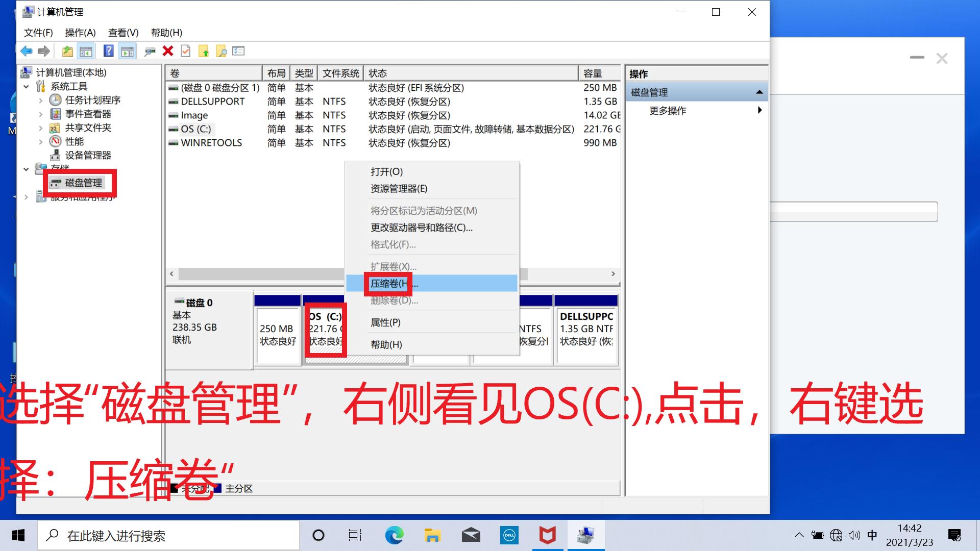Click the folder with green up-arrow toolbar icon
The width and height of the screenshot is (980, 551).
(204, 51)
